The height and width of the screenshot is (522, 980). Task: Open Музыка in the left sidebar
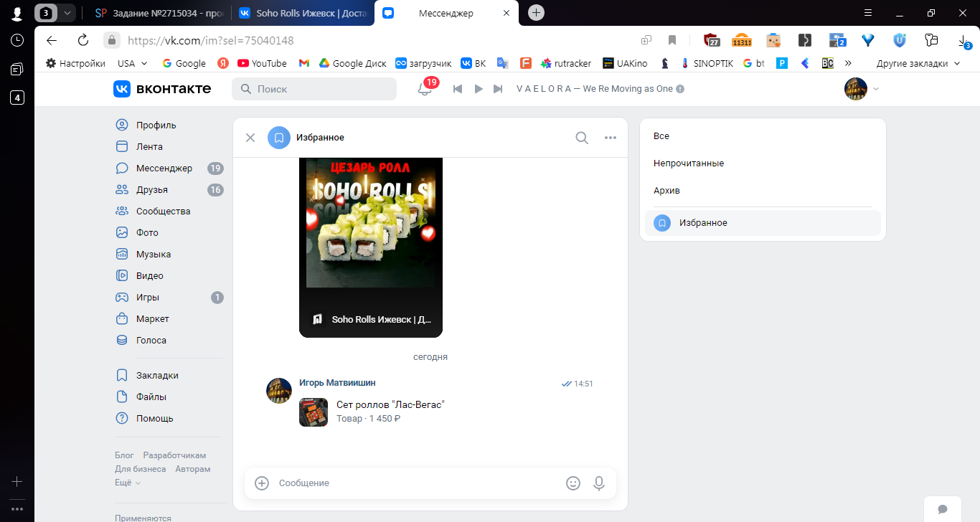pyautogui.click(x=169, y=254)
